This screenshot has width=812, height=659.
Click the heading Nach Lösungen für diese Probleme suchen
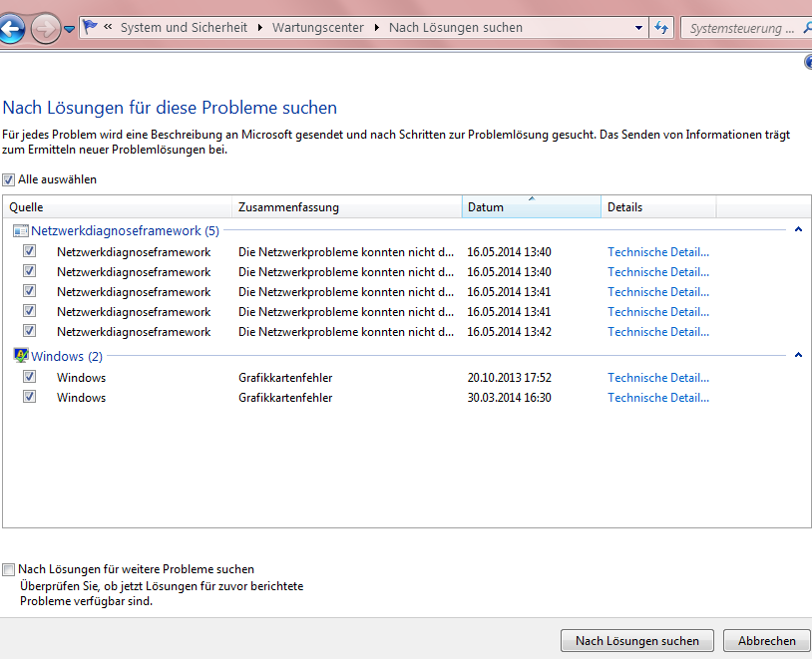(x=170, y=108)
